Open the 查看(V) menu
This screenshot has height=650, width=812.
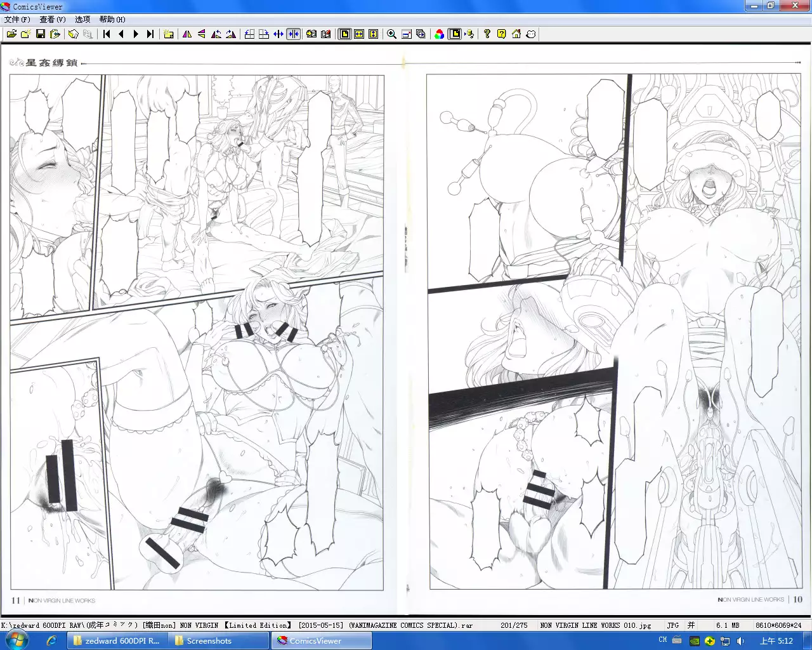[x=52, y=20]
